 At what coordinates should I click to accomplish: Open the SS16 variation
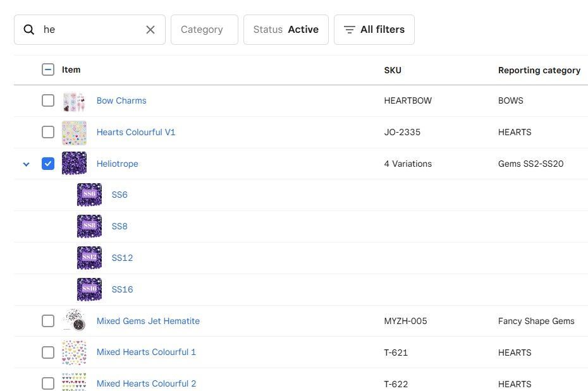(x=122, y=289)
